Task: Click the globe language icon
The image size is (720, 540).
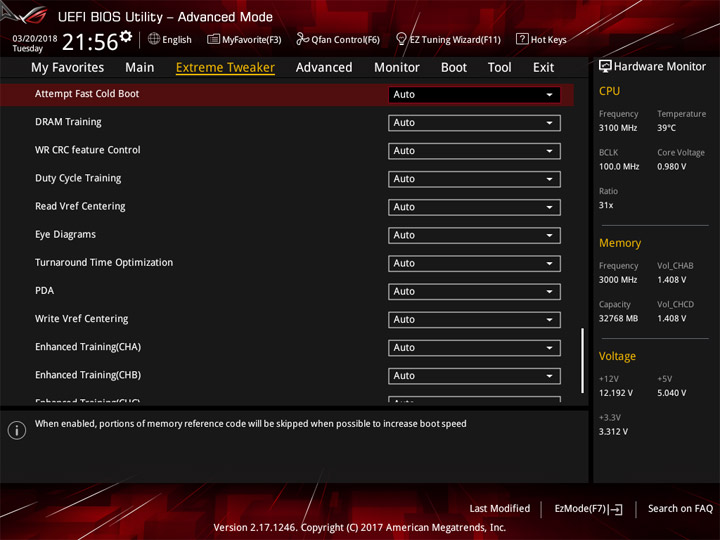Action: click(x=154, y=39)
